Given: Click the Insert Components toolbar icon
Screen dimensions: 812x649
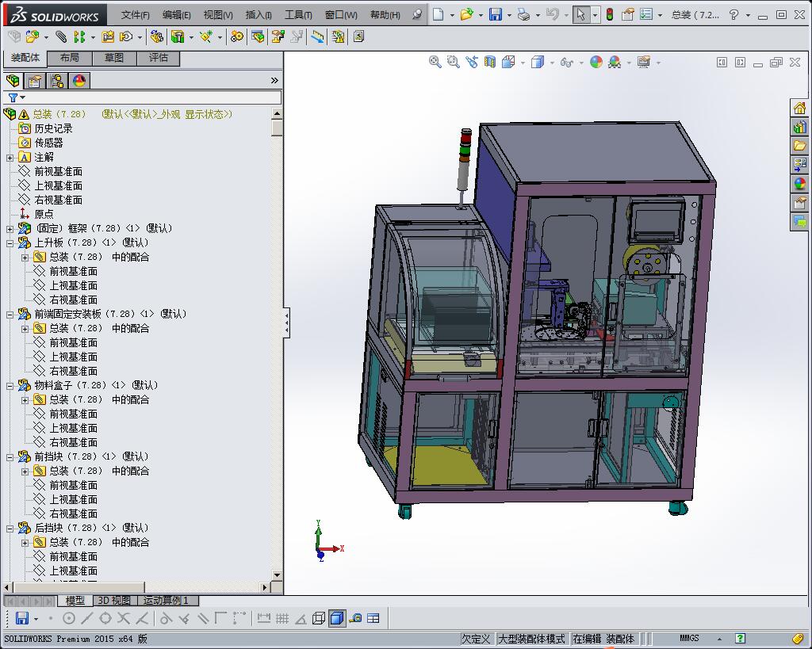Looking at the screenshot, I should pos(33,36).
